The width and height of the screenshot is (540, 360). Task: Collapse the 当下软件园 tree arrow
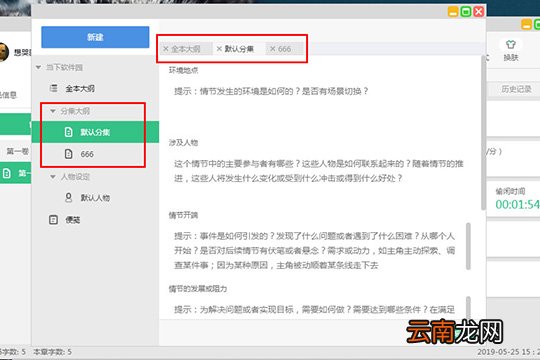(39, 67)
